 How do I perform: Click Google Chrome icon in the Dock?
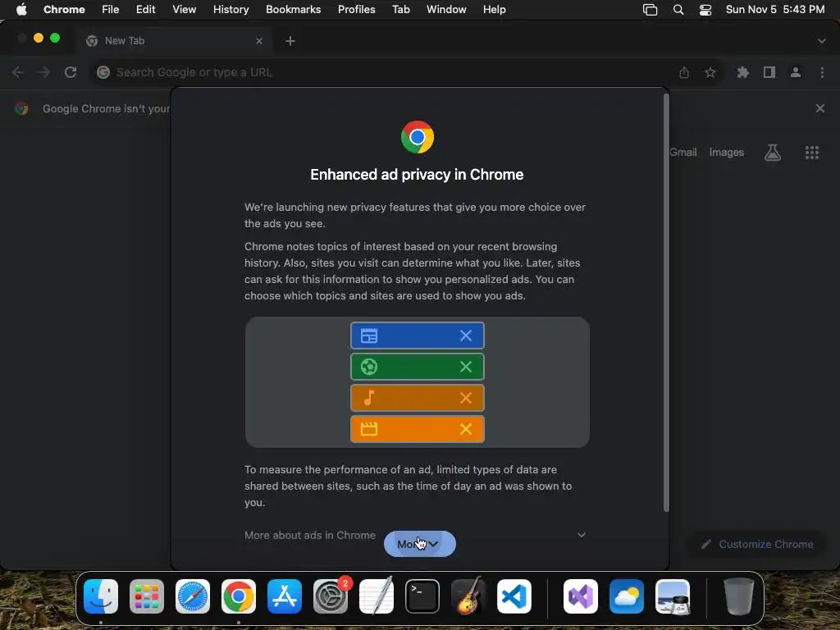coord(239,596)
